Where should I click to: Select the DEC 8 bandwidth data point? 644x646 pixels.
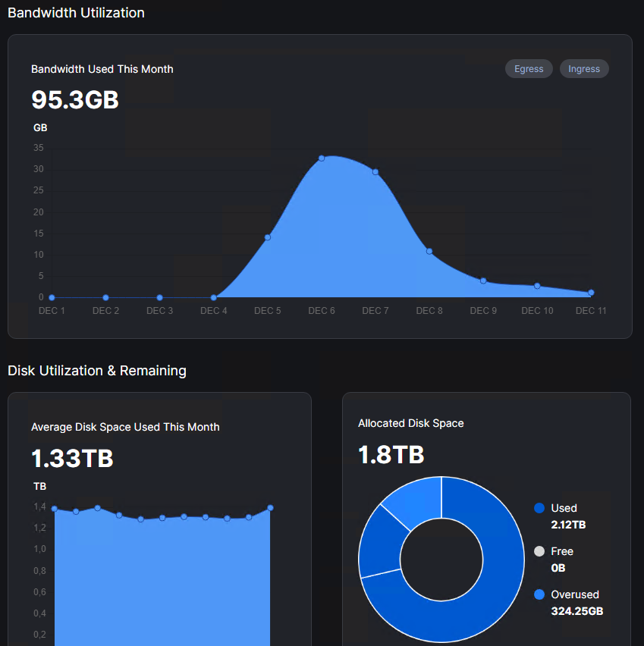(x=429, y=251)
